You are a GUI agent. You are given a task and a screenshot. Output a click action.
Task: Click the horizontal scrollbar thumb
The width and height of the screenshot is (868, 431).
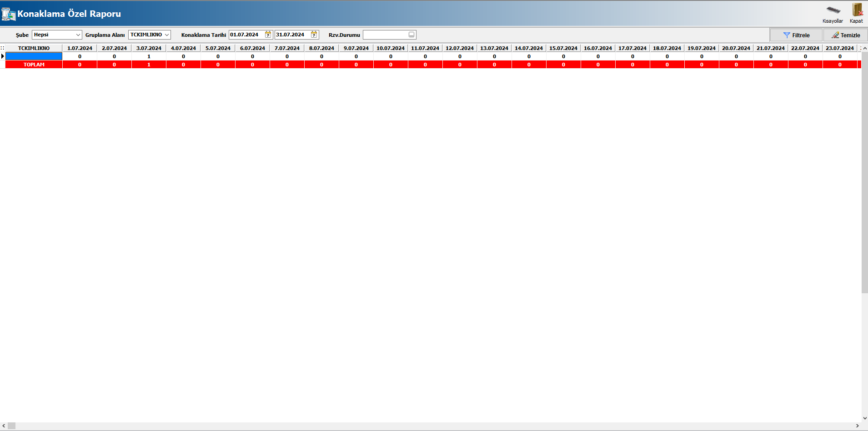tap(11, 426)
